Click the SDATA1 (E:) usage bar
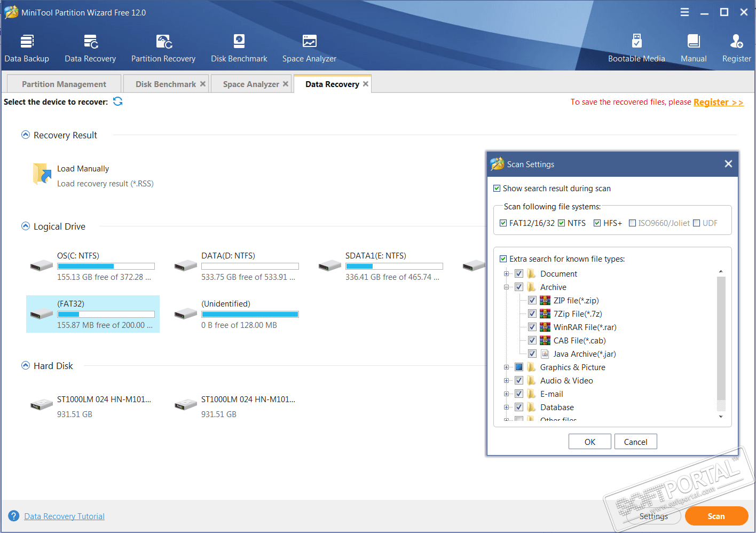 pyautogui.click(x=395, y=266)
